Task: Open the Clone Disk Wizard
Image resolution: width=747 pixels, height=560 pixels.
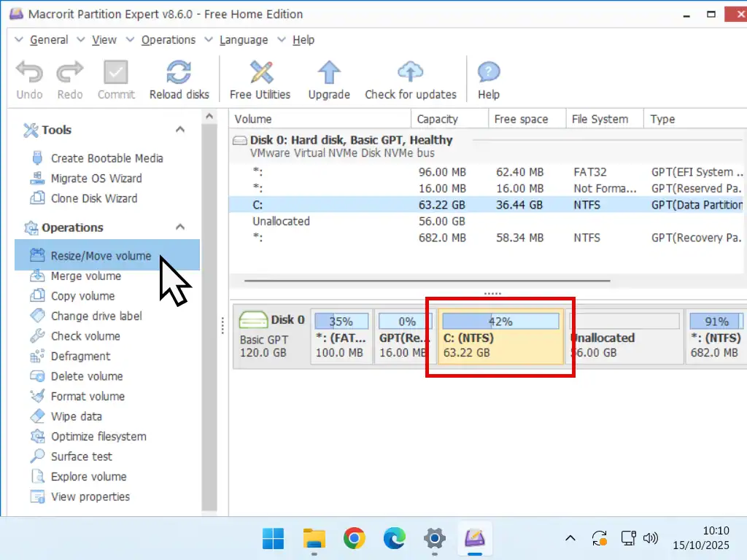Action: click(x=93, y=198)
